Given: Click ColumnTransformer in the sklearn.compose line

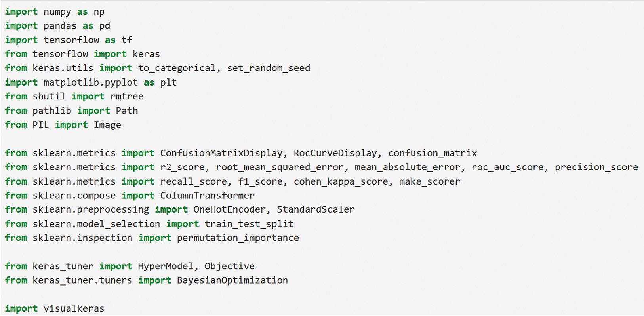Looking at the screenshot, I should coord(207,196).
